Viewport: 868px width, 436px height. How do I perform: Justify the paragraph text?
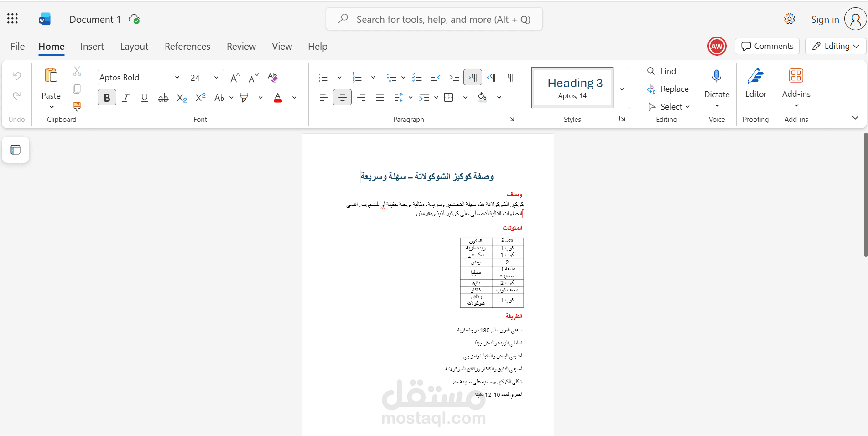379,97
